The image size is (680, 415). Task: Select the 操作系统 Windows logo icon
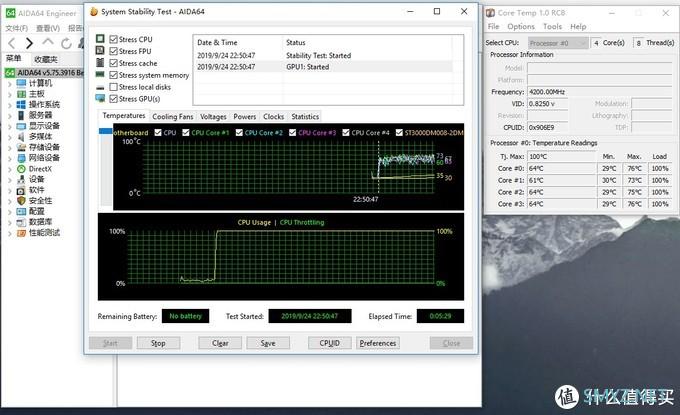click(x=21, y=105)
